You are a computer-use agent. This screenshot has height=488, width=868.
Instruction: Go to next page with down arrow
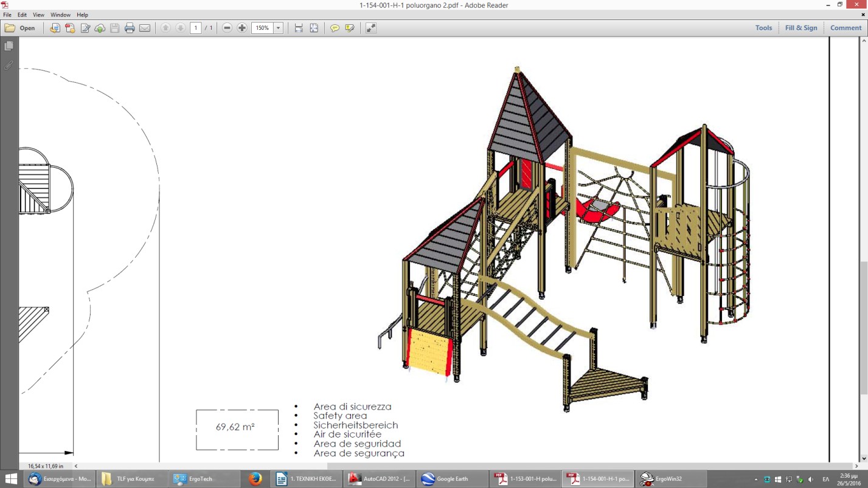point(181,28)
